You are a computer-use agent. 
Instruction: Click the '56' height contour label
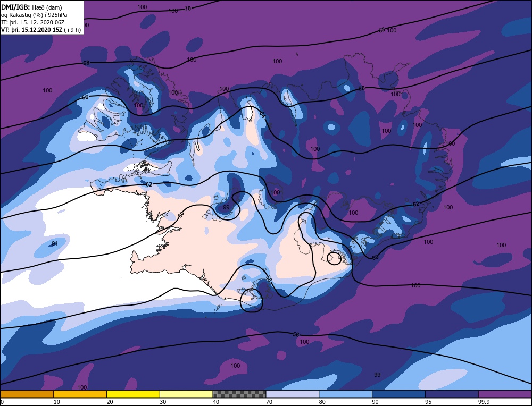[x=296, y=334]
